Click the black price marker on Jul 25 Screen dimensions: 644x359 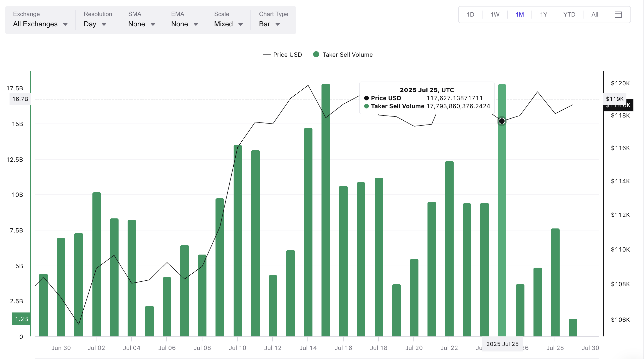502,121
